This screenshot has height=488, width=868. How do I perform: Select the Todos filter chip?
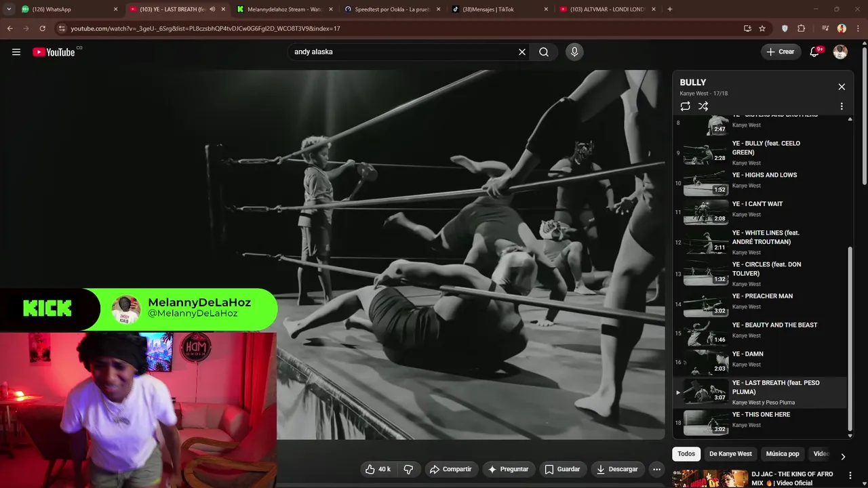pos(686,454)
